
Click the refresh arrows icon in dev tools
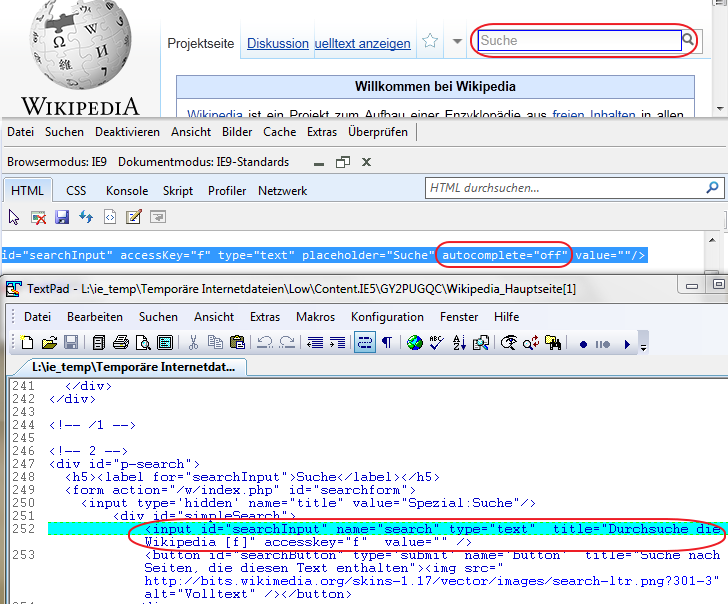pyautogui.click(x=86, y=217)
